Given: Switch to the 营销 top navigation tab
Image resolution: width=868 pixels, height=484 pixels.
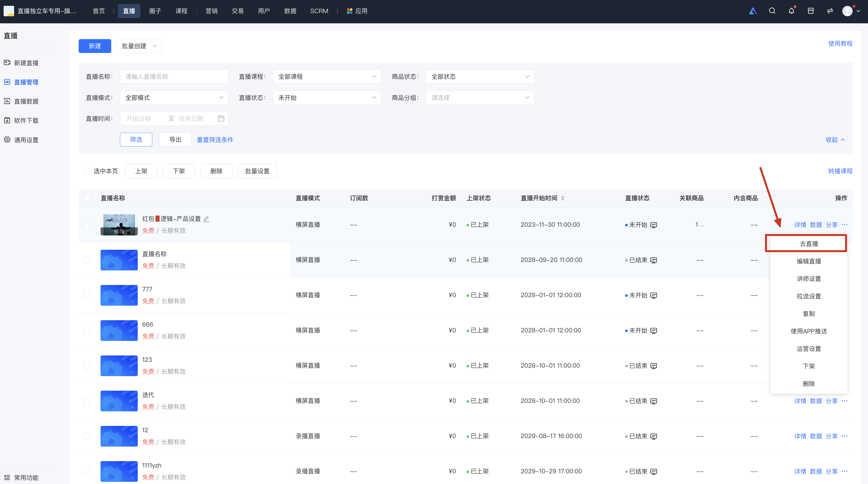Looking at the screenshot, I should [x=211, y=11].
